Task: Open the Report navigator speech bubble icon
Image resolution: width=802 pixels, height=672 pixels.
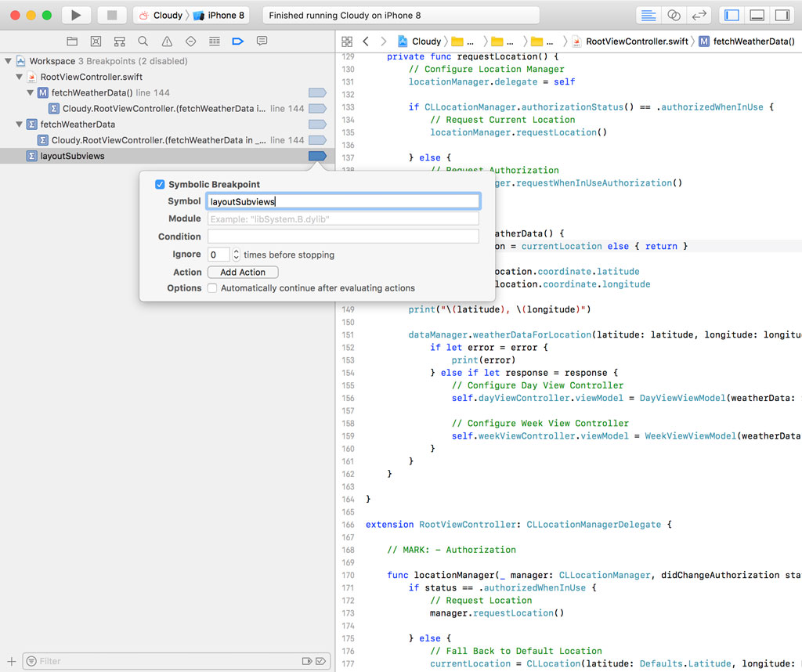Action: (261, 41)
